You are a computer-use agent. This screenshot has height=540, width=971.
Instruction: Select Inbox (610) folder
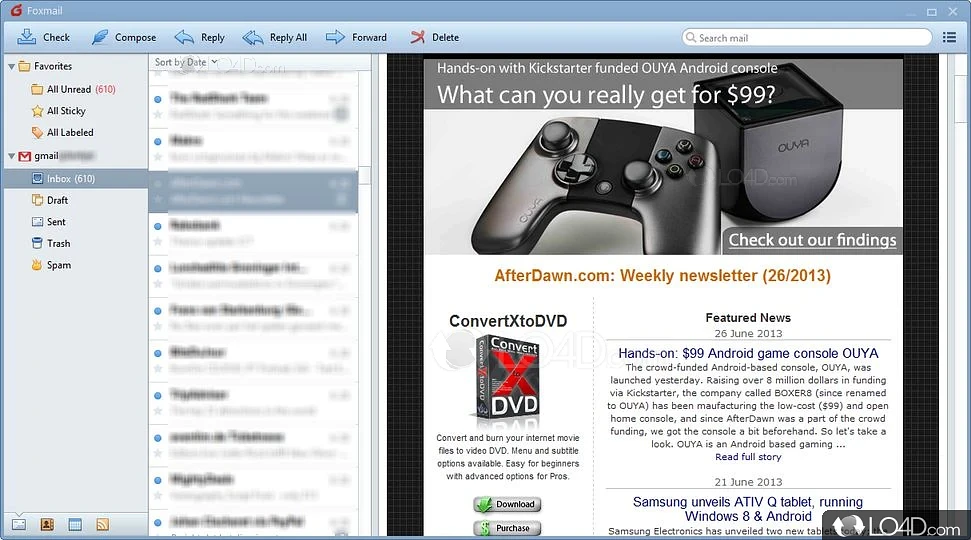coord(74,179)
